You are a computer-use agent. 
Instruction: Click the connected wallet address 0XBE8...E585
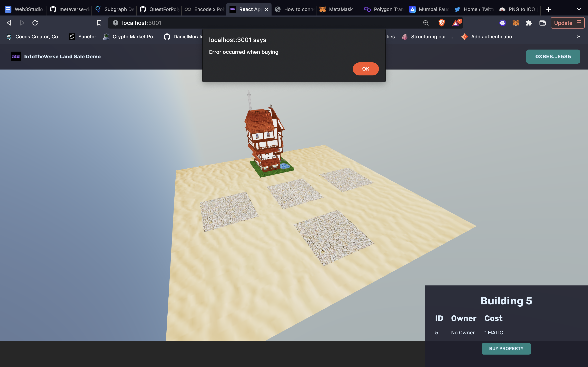tap(553, 56)
